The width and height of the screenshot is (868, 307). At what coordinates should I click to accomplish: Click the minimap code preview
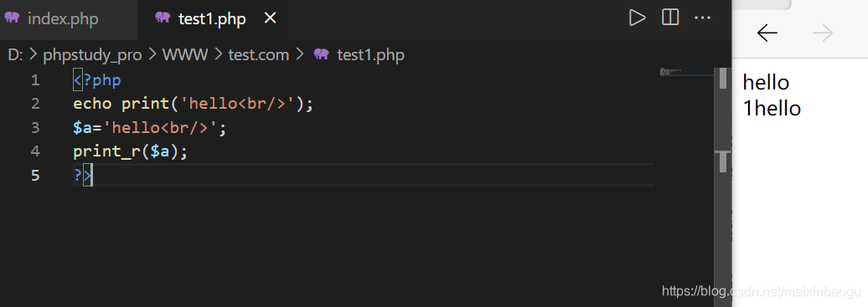click(685, 72)
